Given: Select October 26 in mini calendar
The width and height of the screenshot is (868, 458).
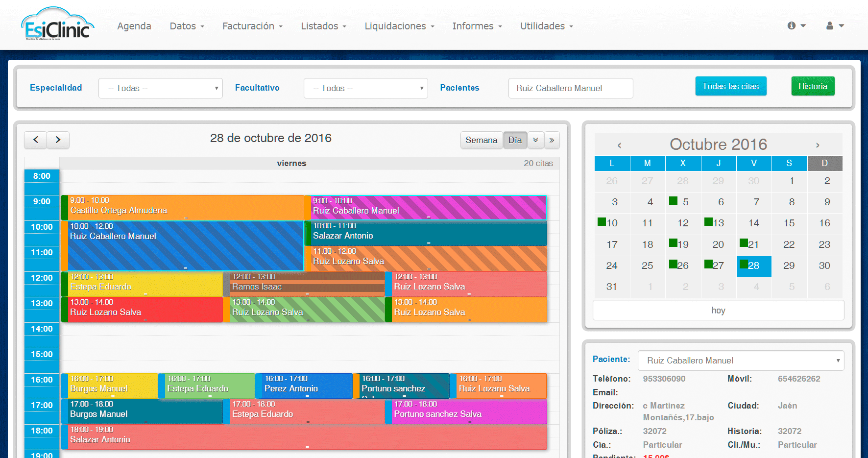Looking at the screenshot, I should click(x=683, y=266).
